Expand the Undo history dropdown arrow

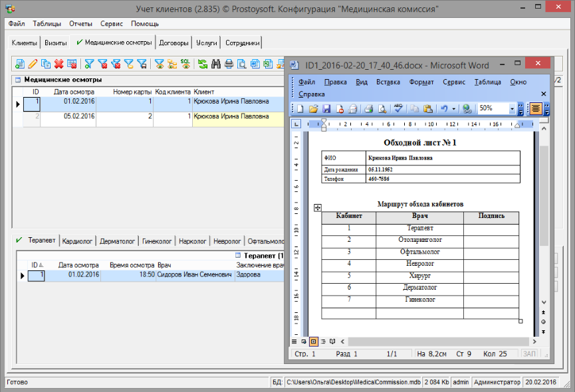point(453,109)
